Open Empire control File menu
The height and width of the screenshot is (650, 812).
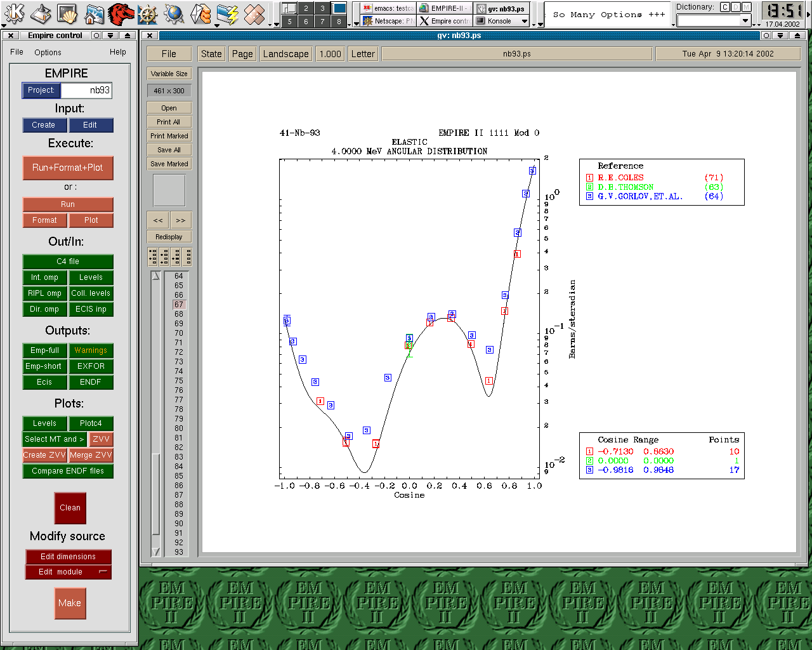pyautogui.click(x=17, y=52)
